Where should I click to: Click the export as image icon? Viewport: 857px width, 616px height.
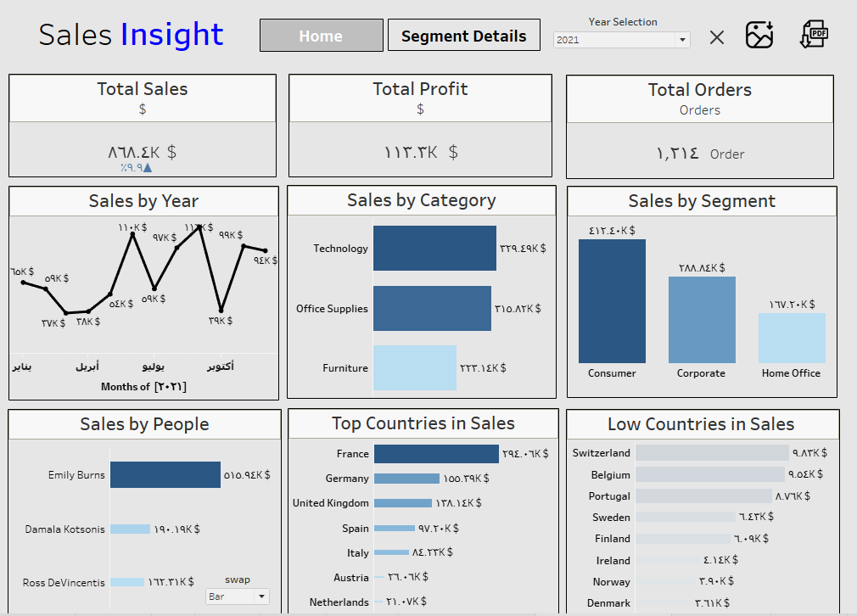(x=759, y=35)
